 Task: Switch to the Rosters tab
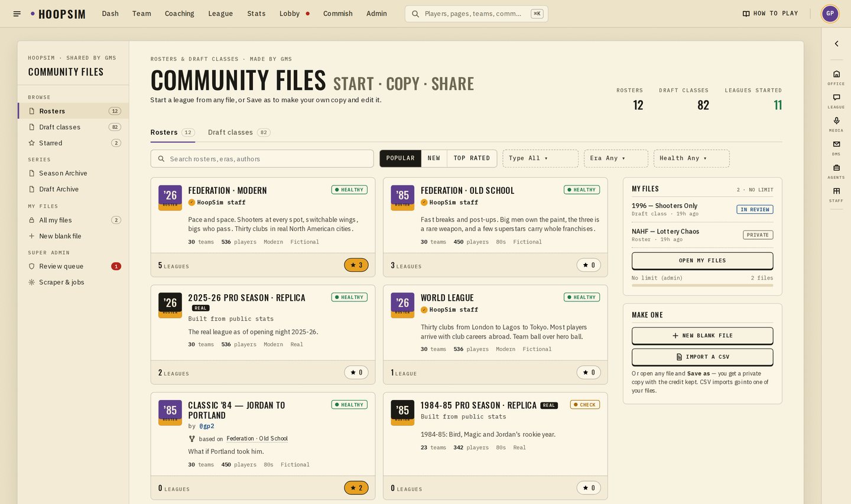(x=173, y=132)
